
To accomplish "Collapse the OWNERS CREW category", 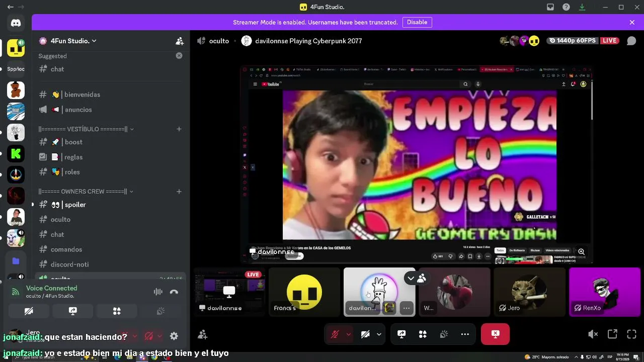I will click(x=86, y=192).
